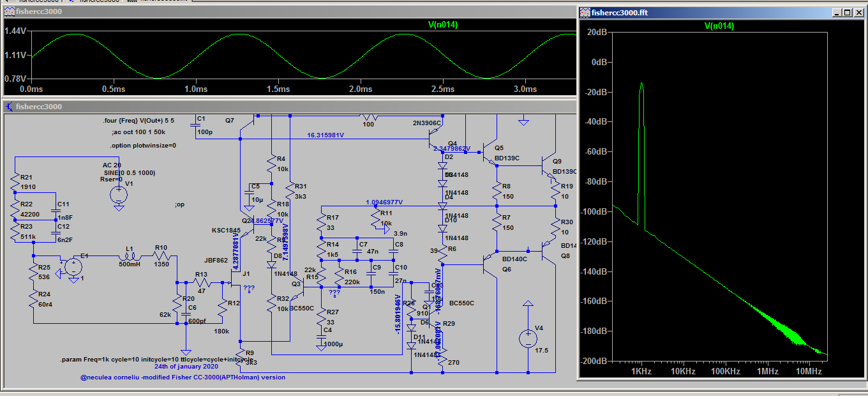Click the fishercc3000 waveform window icon
Screen dimensions: 868x396
(x=10, y=12)
